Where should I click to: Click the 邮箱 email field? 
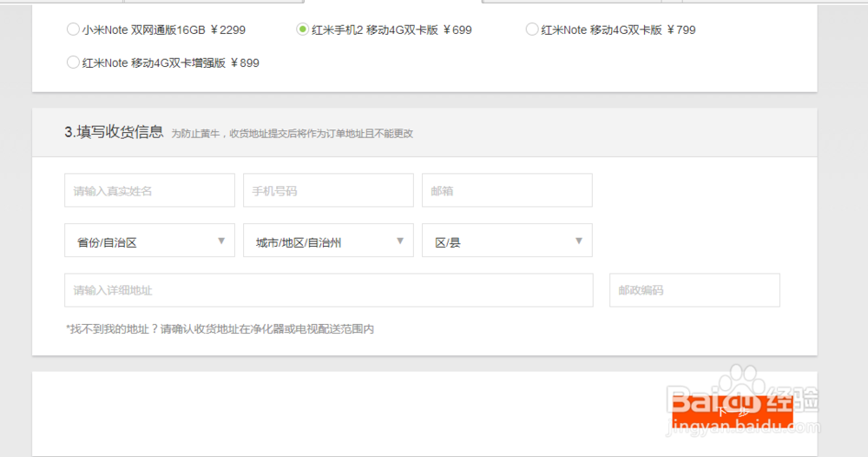(x=507, y=190)
